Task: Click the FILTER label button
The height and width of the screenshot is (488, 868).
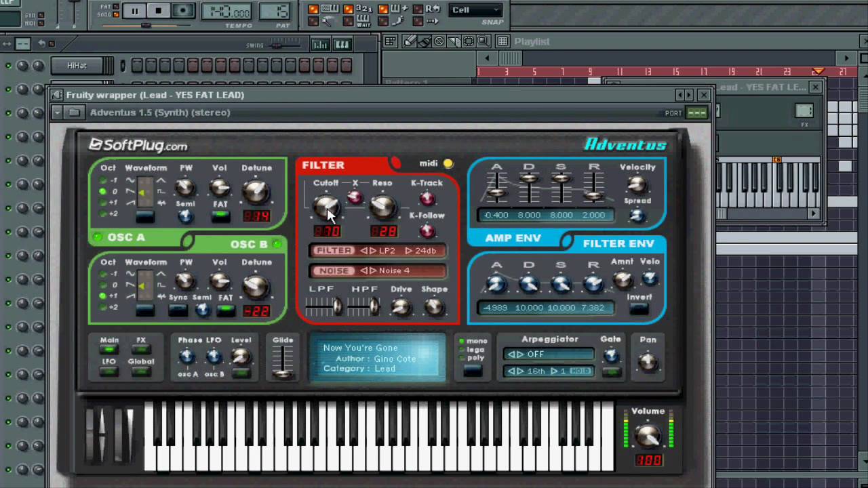Action: 334,251
